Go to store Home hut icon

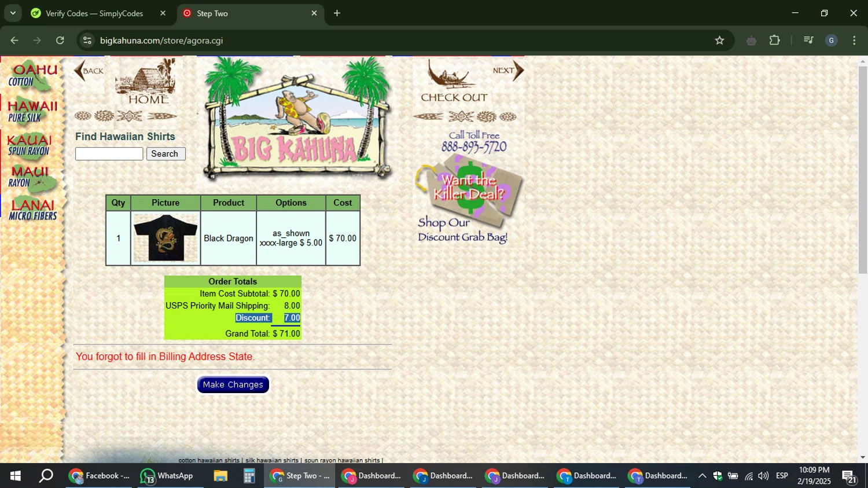[x=146, y=82]
